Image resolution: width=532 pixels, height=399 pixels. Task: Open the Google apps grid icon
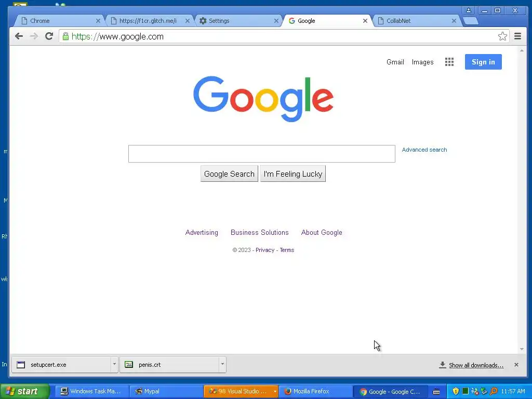449,62
